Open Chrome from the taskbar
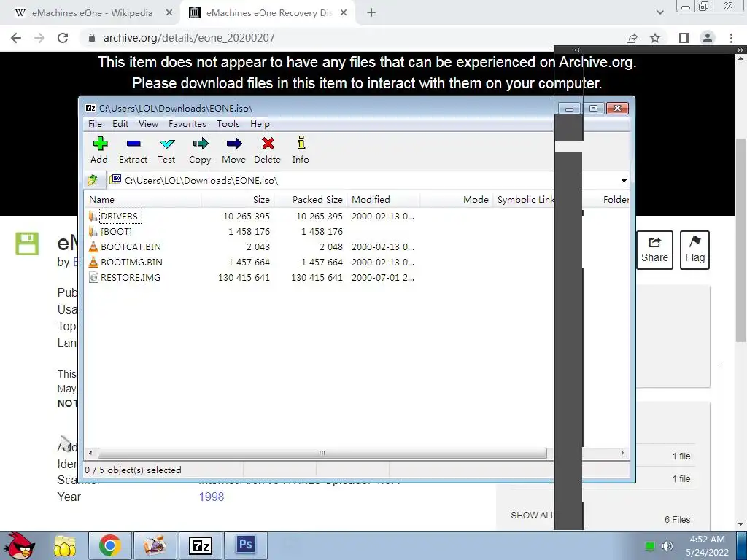The width and height of the screenshot is (747, 560). point(110,545)
